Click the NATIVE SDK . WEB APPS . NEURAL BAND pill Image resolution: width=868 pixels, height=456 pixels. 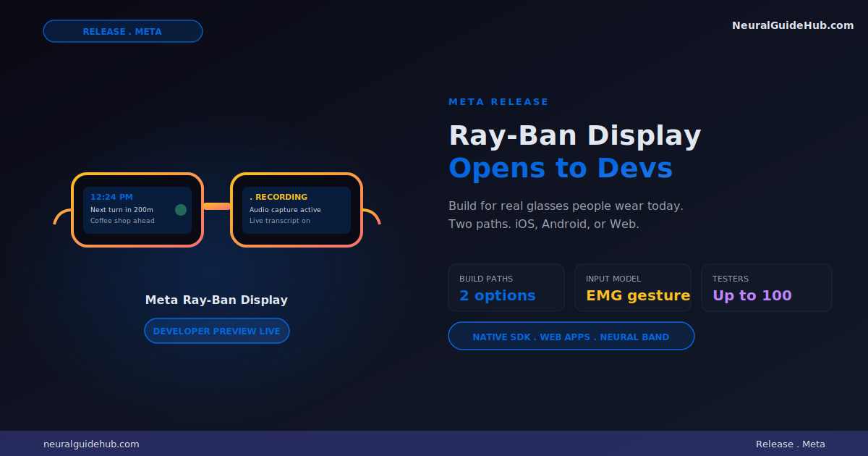571,336
